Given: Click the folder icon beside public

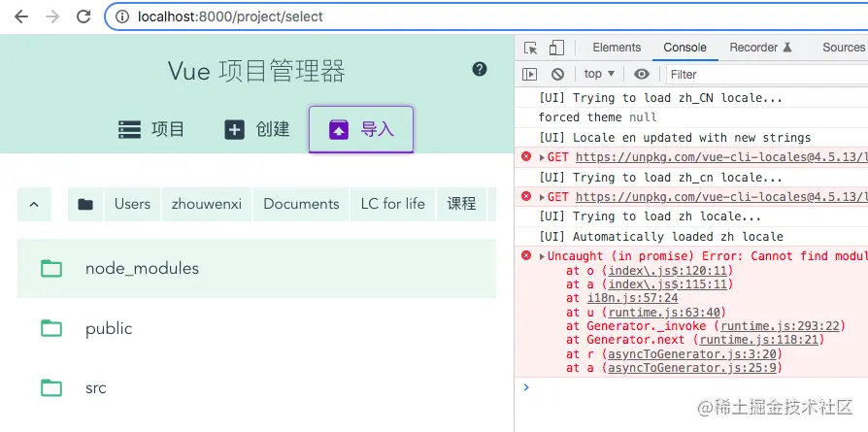Looking at the screenshot, I should point(51,328).
